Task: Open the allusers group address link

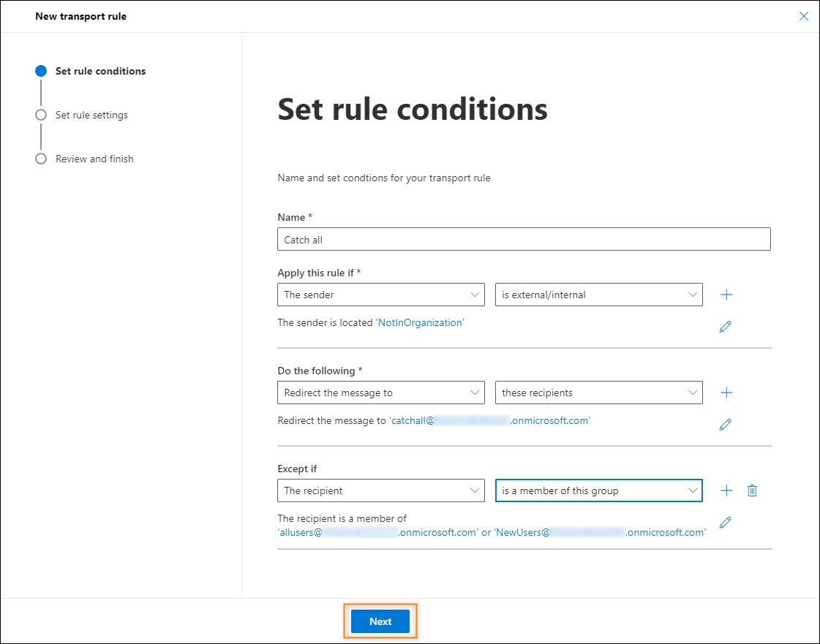Action: (377, 532)
